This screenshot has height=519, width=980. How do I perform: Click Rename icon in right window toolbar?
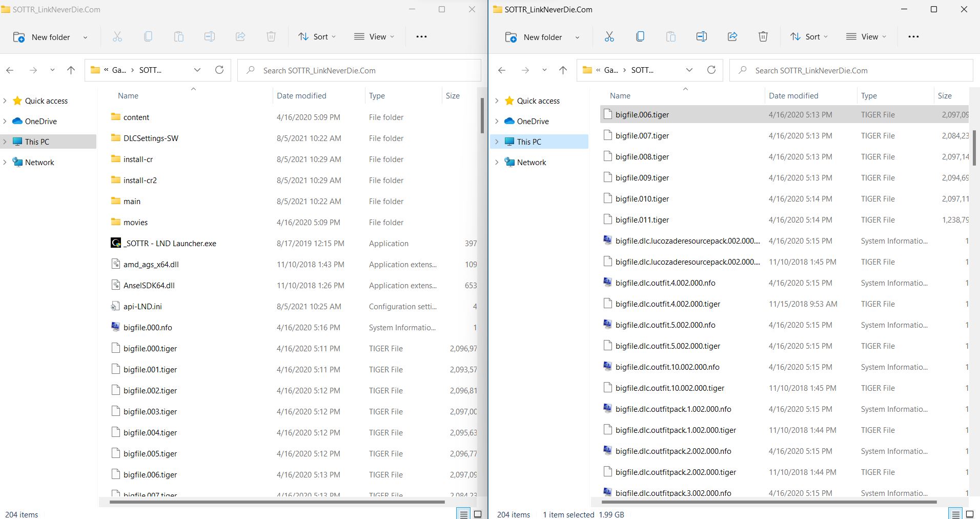tap(701, 37)
